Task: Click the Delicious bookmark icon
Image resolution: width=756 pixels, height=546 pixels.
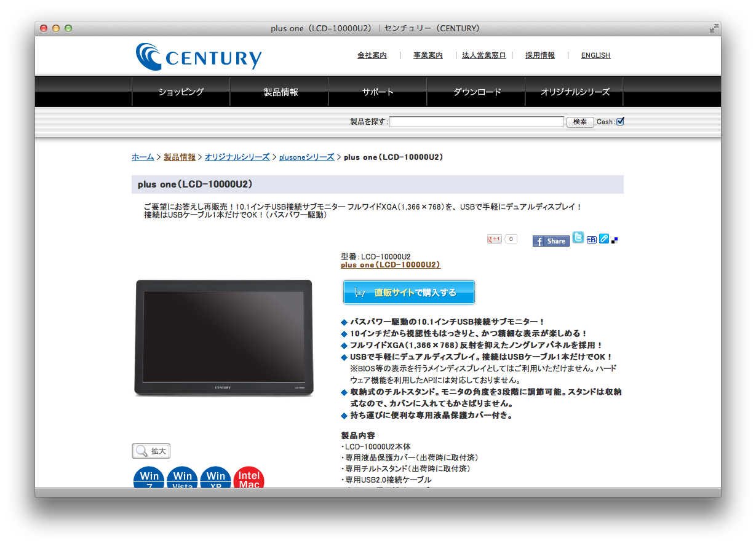Action: pos(615,240)
